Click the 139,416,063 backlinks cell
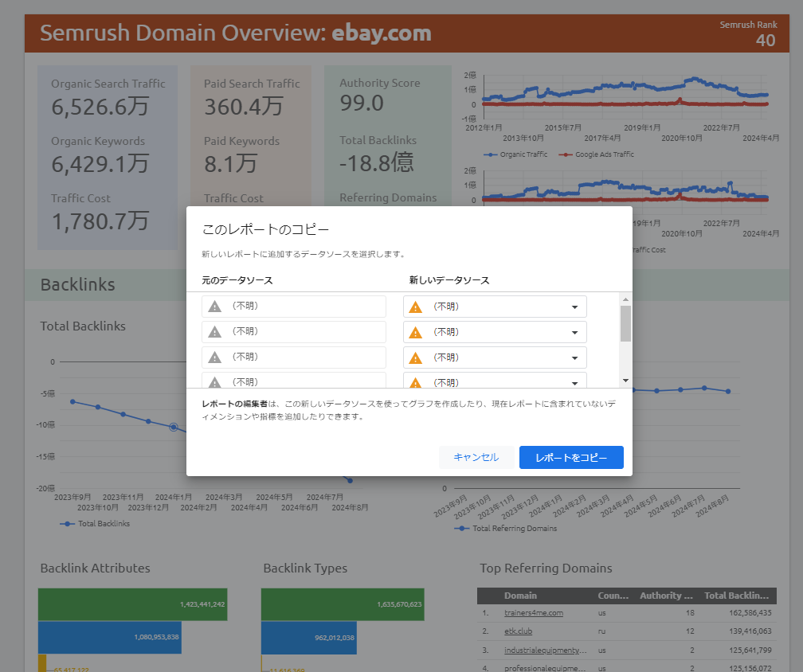Image resolution: width=803 pixels, height=672 pixels. [750, 631]
